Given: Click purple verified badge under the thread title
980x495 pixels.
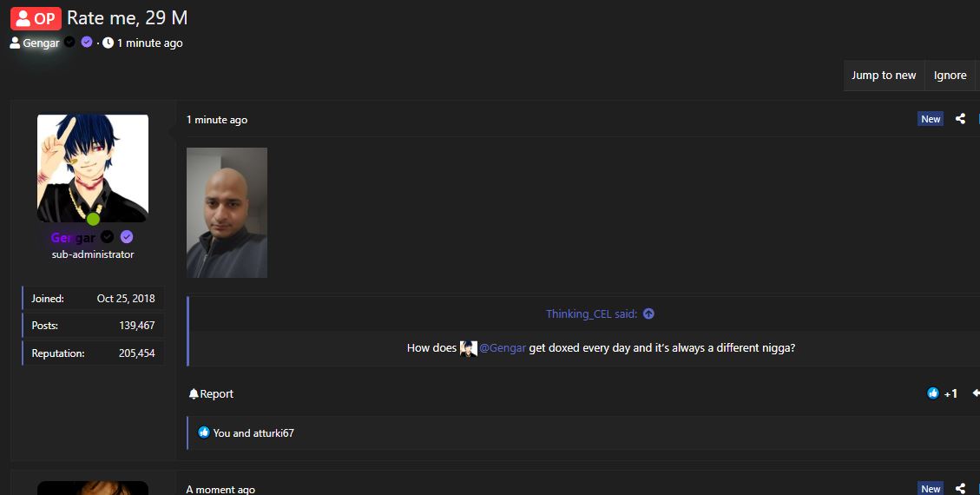Looking at the screenshot, I should (87, 42).
